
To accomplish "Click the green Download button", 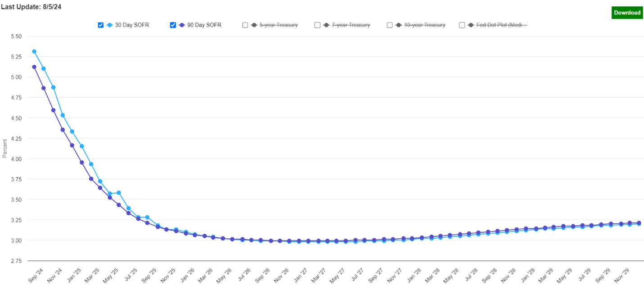I will [627, 13].
